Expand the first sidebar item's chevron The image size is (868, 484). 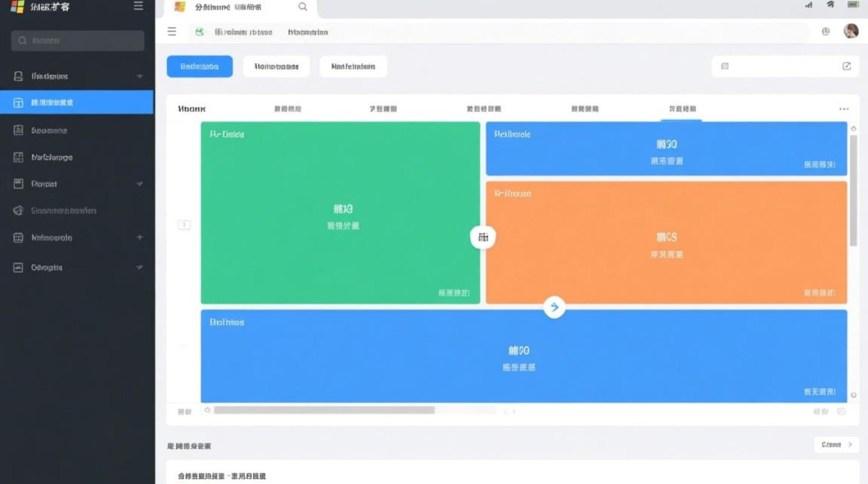[x=139, y=77]
